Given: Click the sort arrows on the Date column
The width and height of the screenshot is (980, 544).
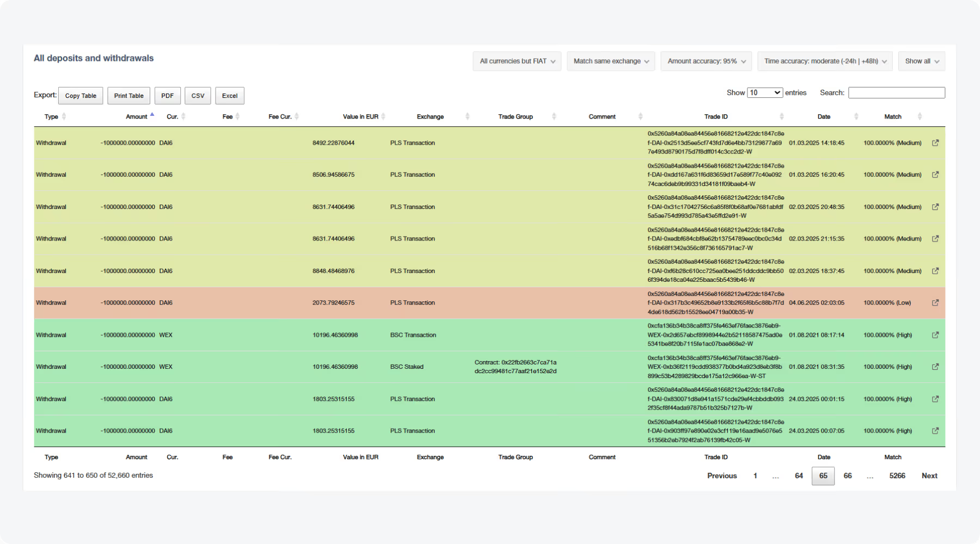Looking at the screenshot, I should (x=856, y=116).
